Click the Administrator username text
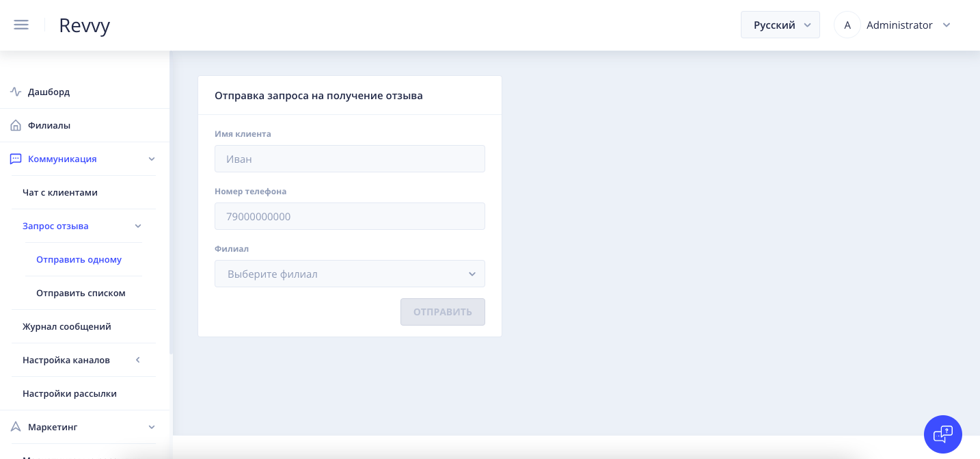 899,25
